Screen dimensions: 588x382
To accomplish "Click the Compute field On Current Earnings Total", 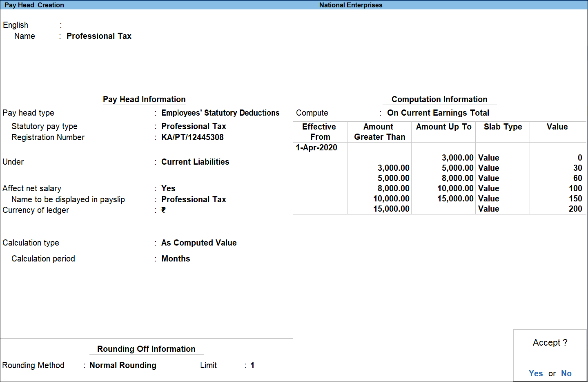I will tap(438, 113).
